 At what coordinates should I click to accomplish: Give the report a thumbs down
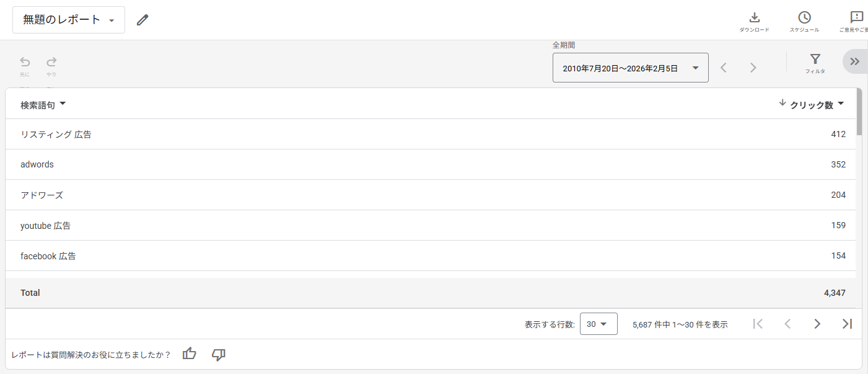(218, 354)
